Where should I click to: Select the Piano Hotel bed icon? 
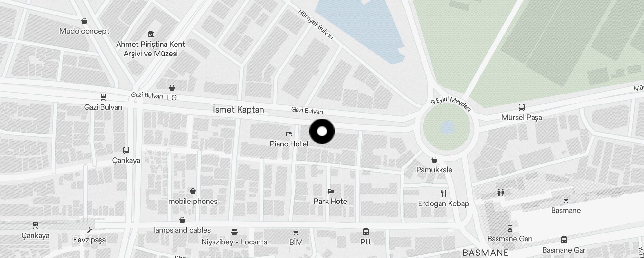click(289, 134)
